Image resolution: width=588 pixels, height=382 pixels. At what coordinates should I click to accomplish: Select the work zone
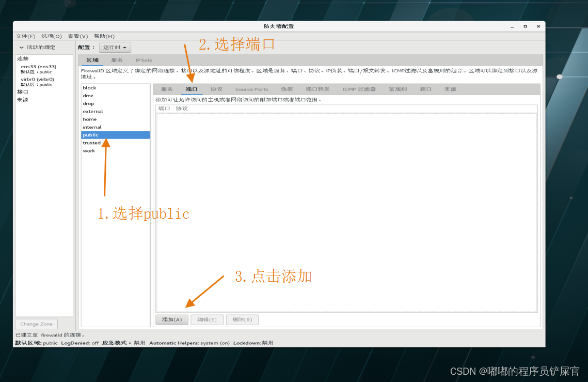coord(116,150)
